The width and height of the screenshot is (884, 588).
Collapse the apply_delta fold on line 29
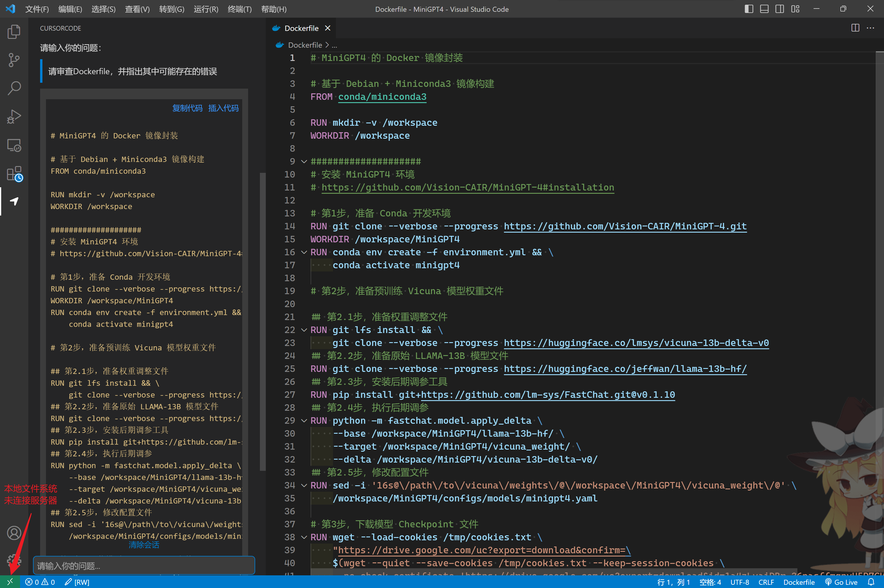[304, 420]
